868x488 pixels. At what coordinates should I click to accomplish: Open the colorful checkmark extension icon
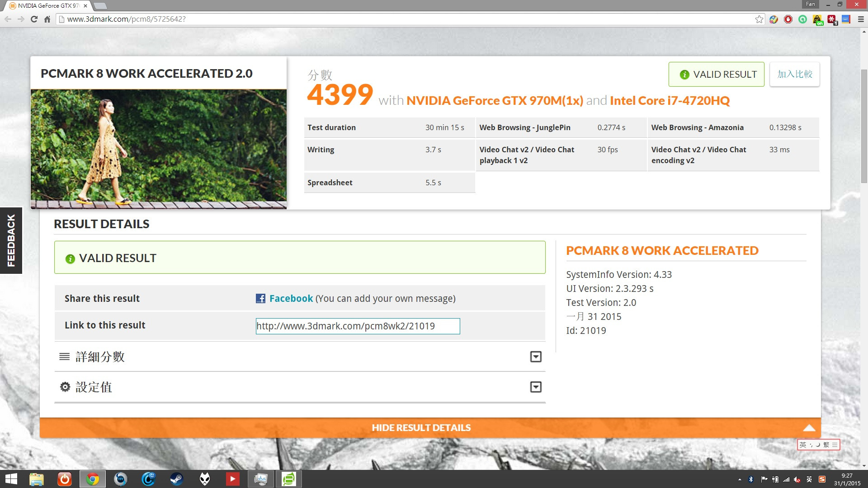pyautogui.click(x=774, y=19)
